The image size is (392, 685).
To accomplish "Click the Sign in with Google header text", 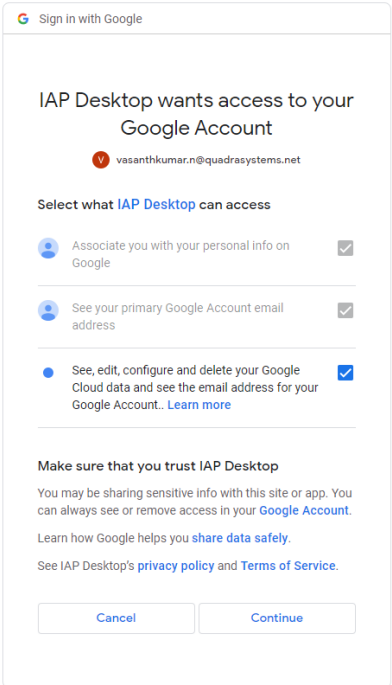I will tap(90, 19).
